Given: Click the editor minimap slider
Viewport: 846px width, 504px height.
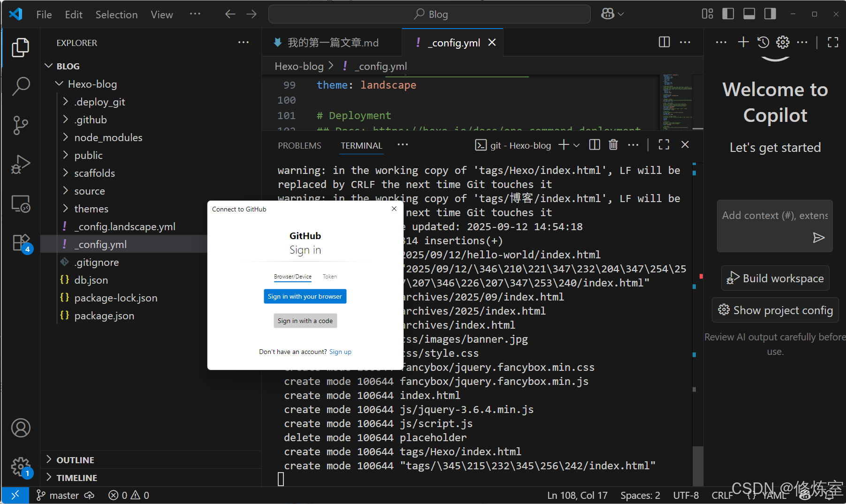Looking at the screenshot, I should tap(676, 102).
